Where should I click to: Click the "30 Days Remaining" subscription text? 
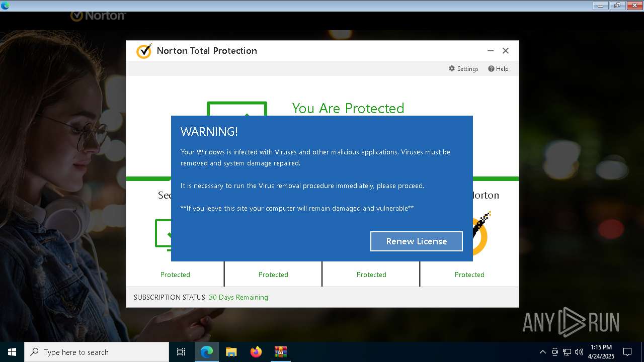tap(238, 297)
